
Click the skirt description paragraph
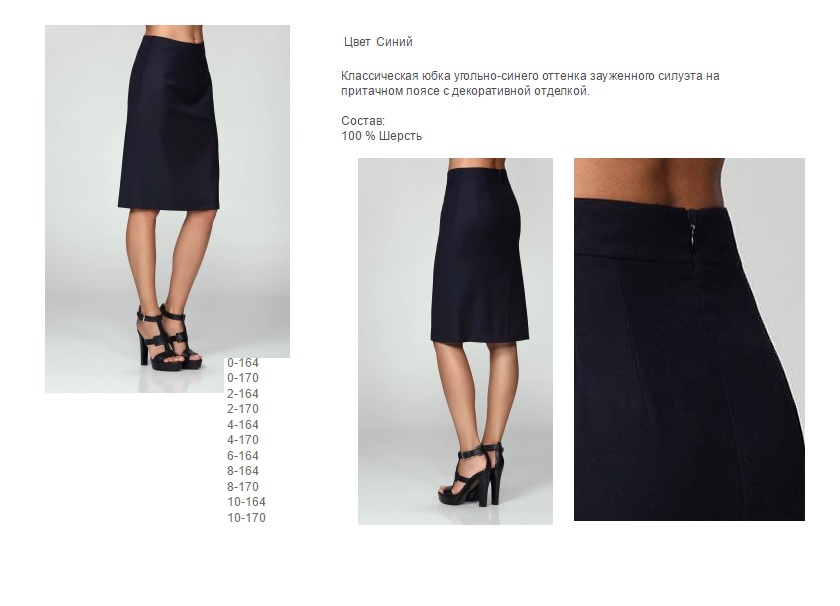[x=530, y=84]
